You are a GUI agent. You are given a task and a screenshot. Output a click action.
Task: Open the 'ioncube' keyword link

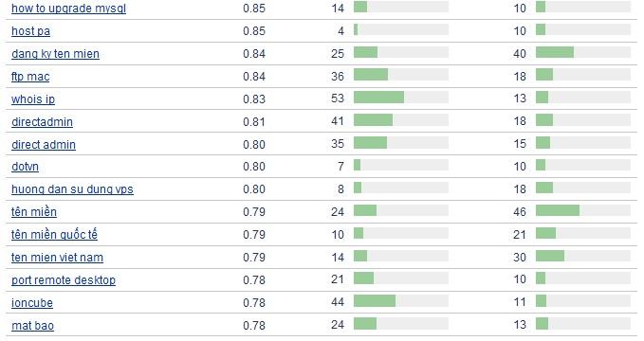32,303
